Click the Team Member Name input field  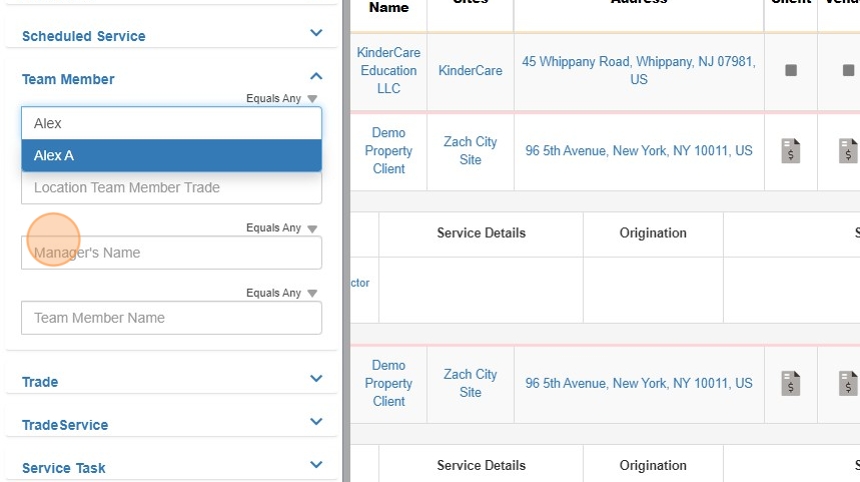pos(171,318)
